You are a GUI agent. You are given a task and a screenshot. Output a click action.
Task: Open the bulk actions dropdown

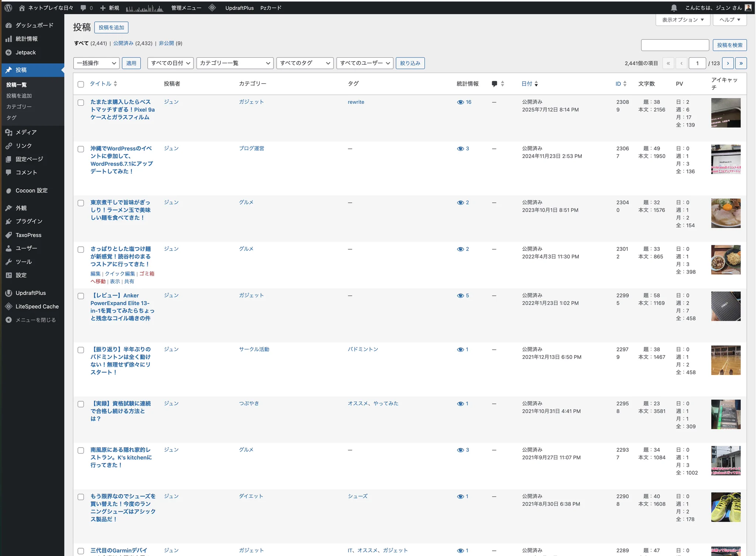pyautogui.click(x=96, y=63)
